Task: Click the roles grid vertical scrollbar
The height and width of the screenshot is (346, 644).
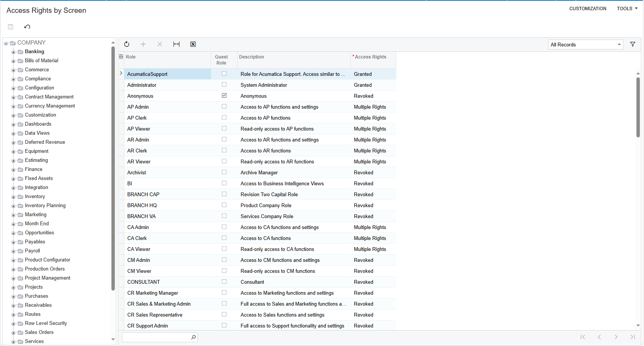Action: (638, 108)
